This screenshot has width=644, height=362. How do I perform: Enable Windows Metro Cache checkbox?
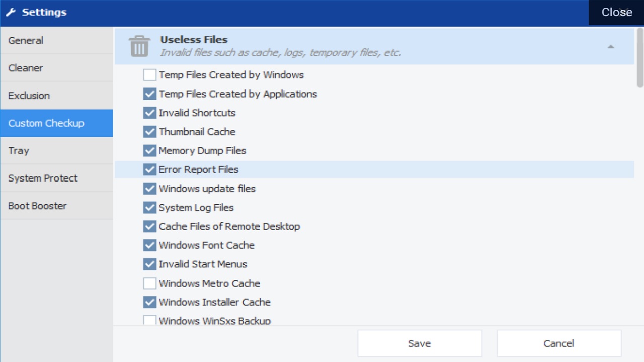click(x=149, y=283)
